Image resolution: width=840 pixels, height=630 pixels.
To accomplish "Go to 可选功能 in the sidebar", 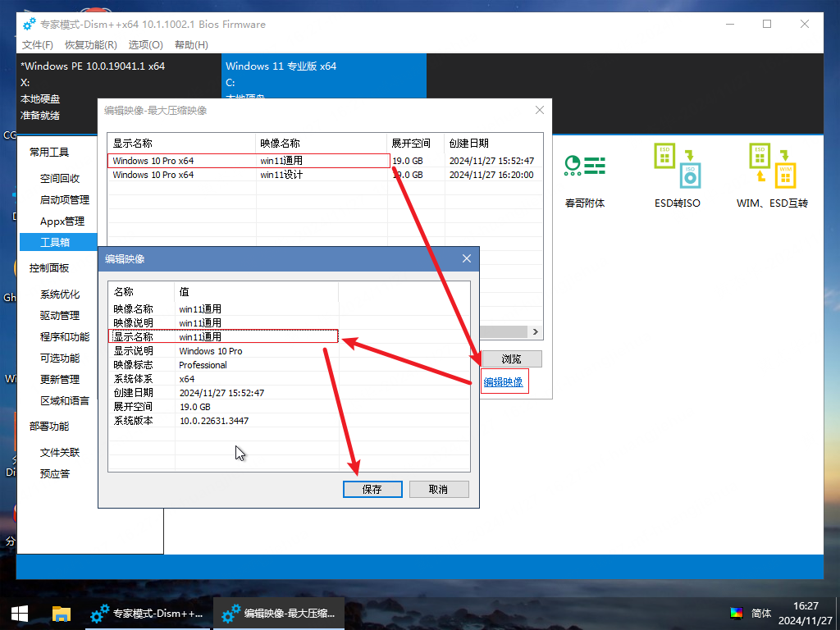I will tap(59, 358).
